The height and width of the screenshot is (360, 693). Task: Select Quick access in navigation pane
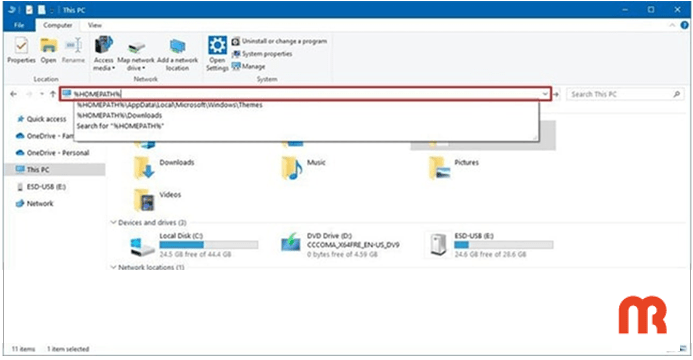click(x=41, y=119)
